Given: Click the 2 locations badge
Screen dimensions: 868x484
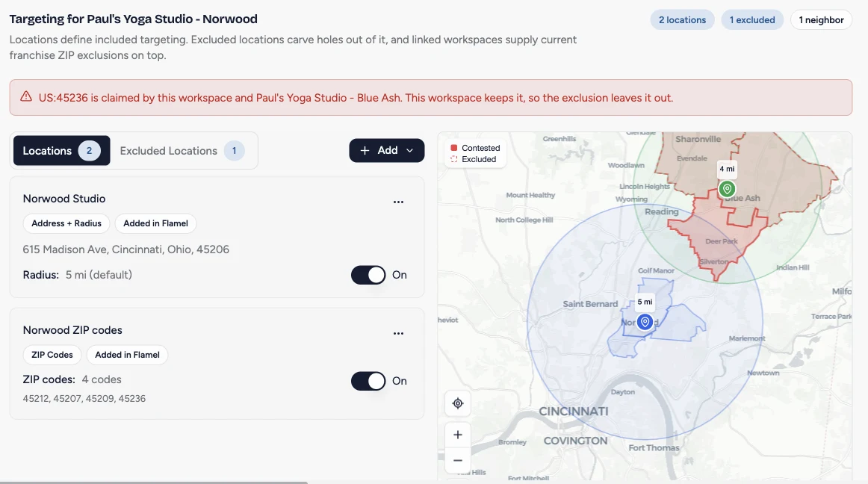Looking at the screenshot, I should (682, 20).
